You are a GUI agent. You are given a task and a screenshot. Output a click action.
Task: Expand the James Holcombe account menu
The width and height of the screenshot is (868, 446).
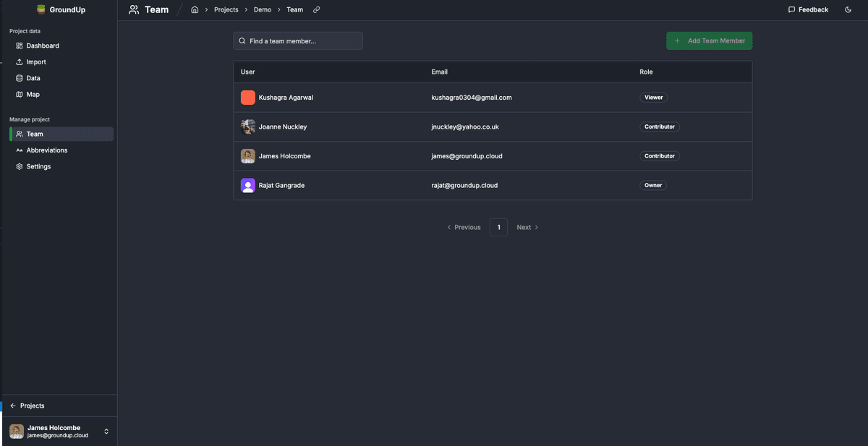(106, 432)
